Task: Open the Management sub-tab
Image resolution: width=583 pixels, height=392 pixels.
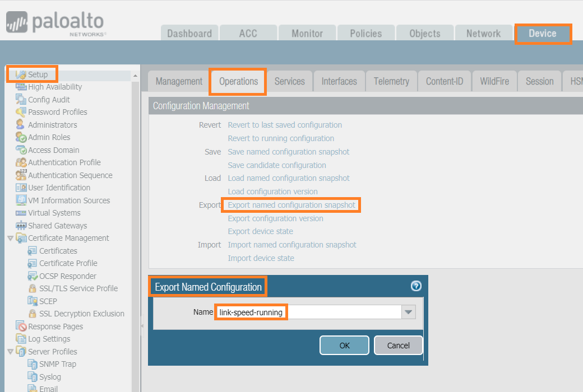Action: [x=179, y=81]
